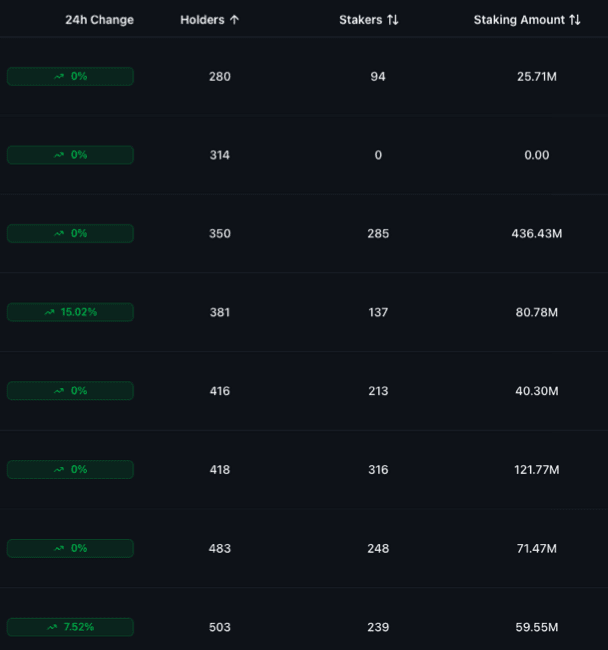Select the 59.55M staking amount cell

pyautogui.click(x=536, y=627)
